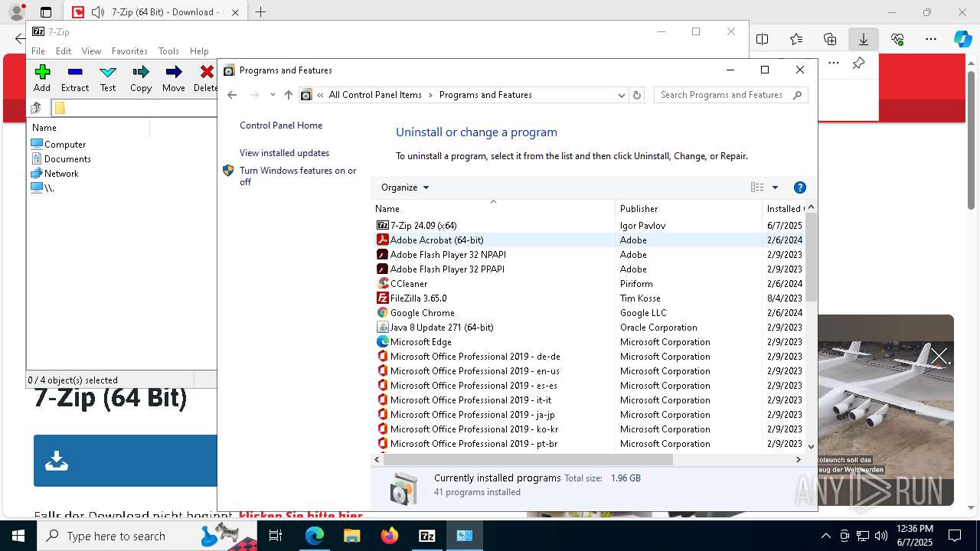The image size is (980, 551).
Task: Open the 7-Zip File menu
Action: point(38,51)
